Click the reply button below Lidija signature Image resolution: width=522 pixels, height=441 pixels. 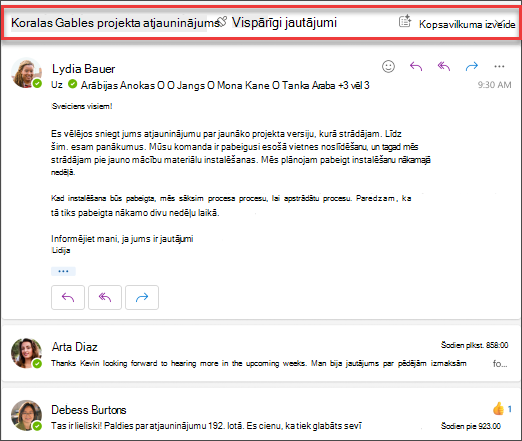coord(68,297)
